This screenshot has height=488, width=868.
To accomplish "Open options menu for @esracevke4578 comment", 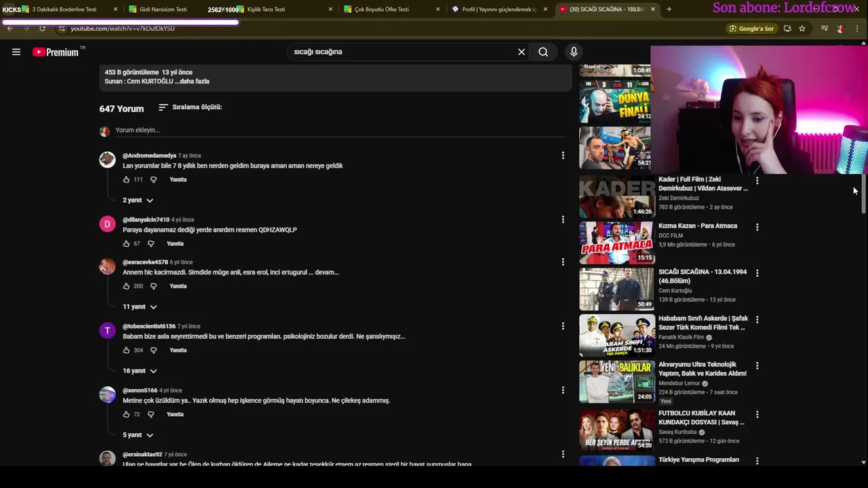I will click(563, 262).
